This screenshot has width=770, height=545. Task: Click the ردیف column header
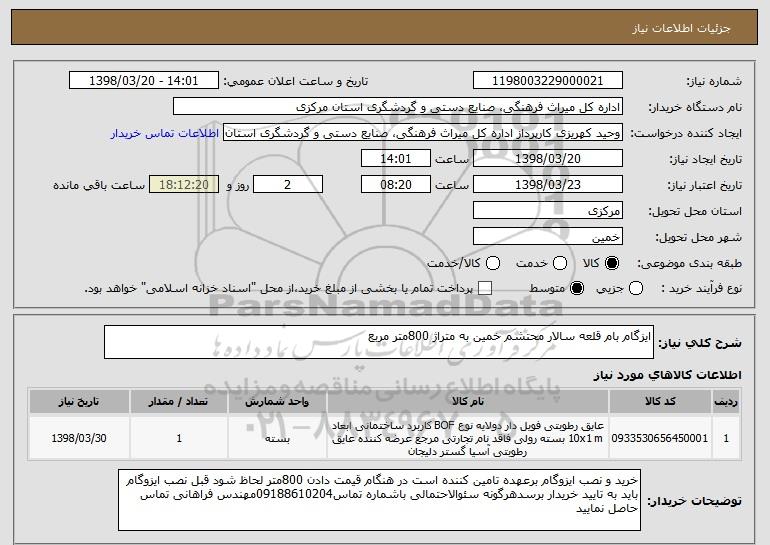pos(726,402)
